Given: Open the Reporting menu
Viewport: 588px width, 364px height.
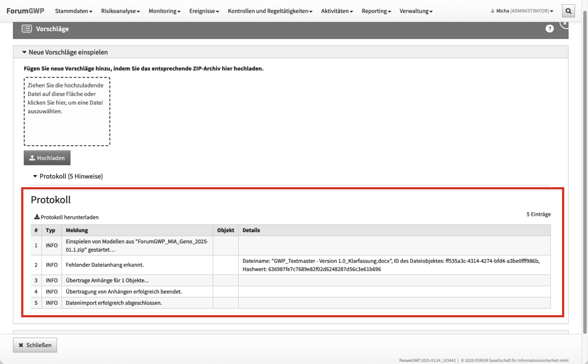Looking at the screenshot, I should (x=376, y=11).
